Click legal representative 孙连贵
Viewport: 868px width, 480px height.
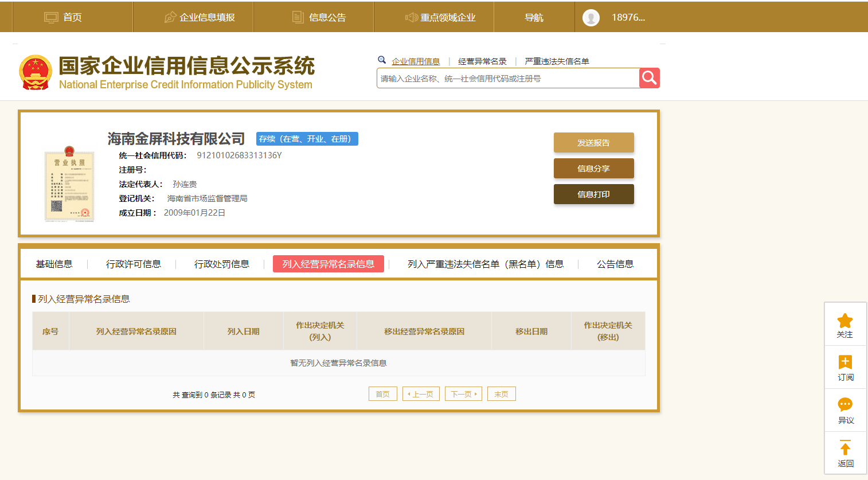tap(185, 184)
